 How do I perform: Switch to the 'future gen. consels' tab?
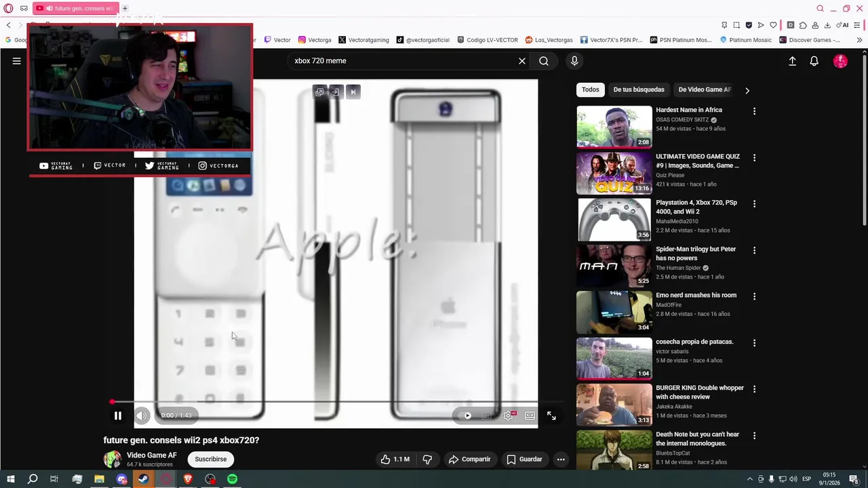[76, 8]
